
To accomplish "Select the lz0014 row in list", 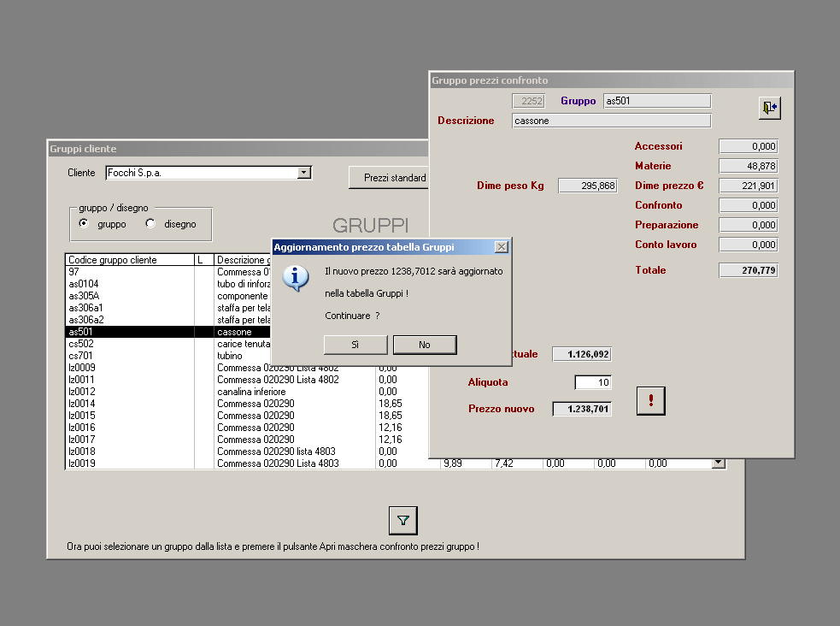I will coord(246,404).
